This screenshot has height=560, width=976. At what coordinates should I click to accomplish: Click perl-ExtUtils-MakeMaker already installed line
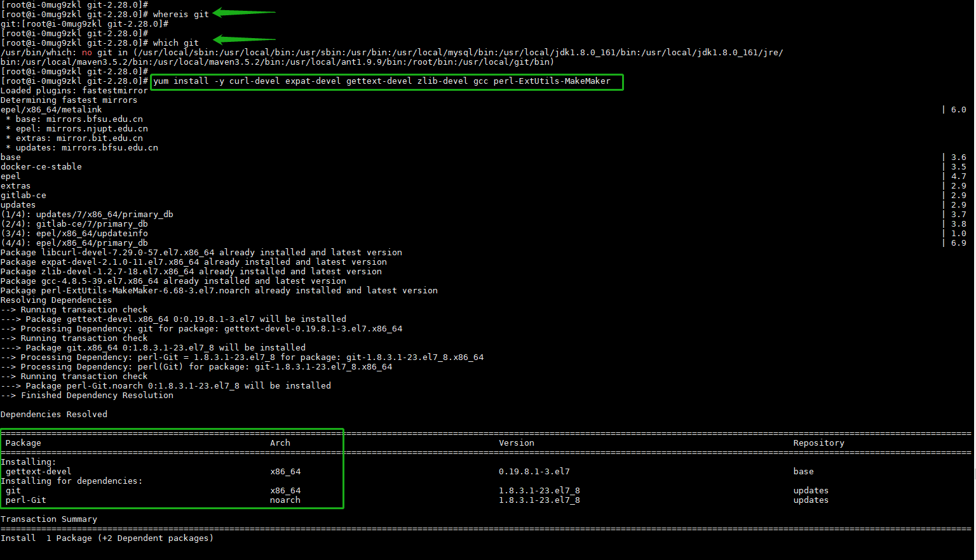coord(219,291)
